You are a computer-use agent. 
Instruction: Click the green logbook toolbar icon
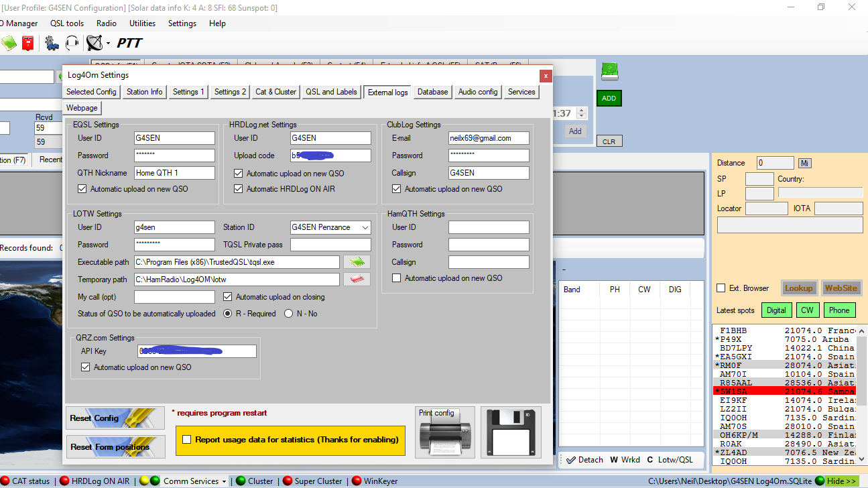tap(8, 44)
